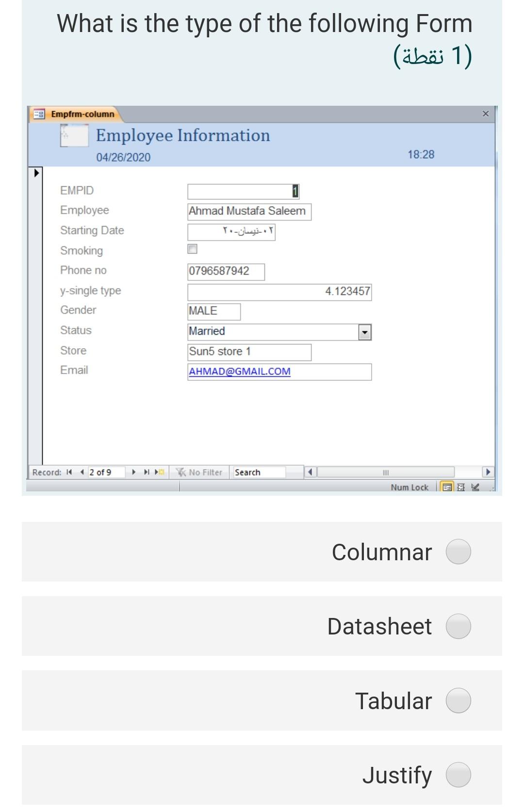This screenshot has height=812, width=524.
Task: Click the Smoking label
Action: (x=82, y=251)
